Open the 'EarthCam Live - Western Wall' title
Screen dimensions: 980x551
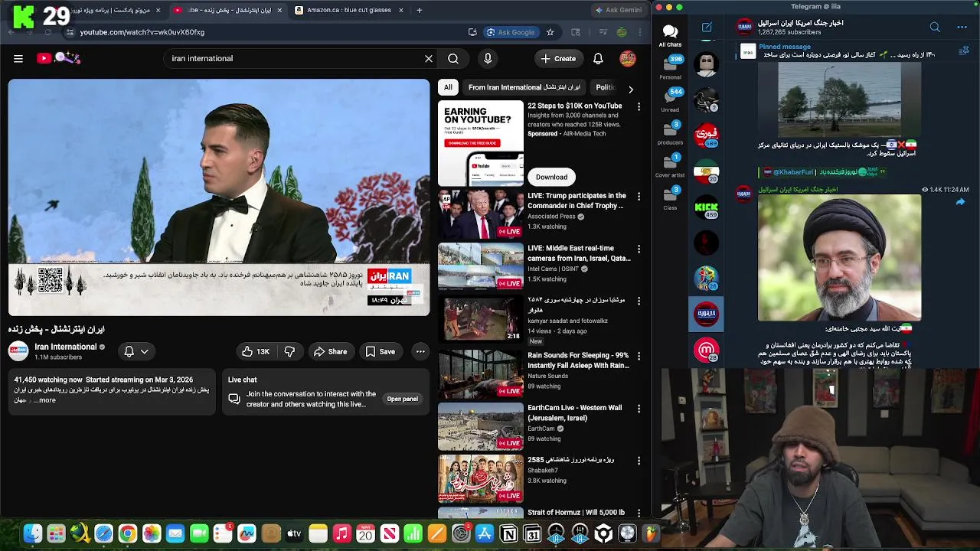[574, 413]
